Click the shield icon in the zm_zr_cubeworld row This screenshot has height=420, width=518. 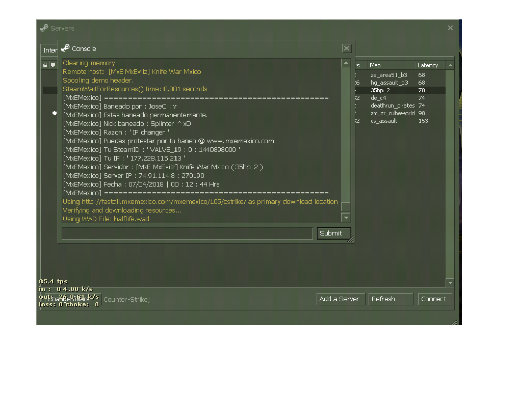click(x=55, y=113)
